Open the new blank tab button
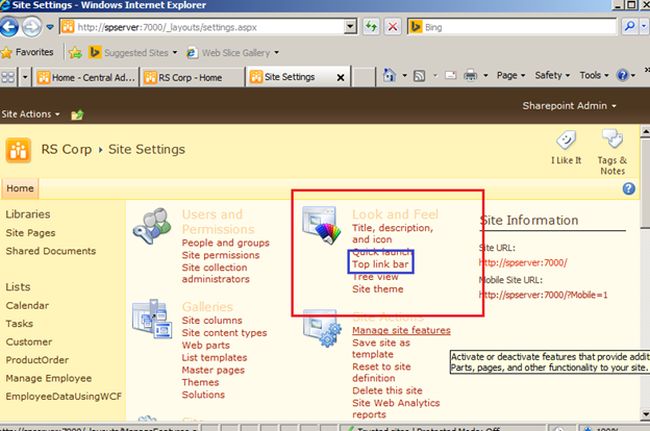Image resolution: width=650 pixels, height=431 pixels. tap(363, 78)
